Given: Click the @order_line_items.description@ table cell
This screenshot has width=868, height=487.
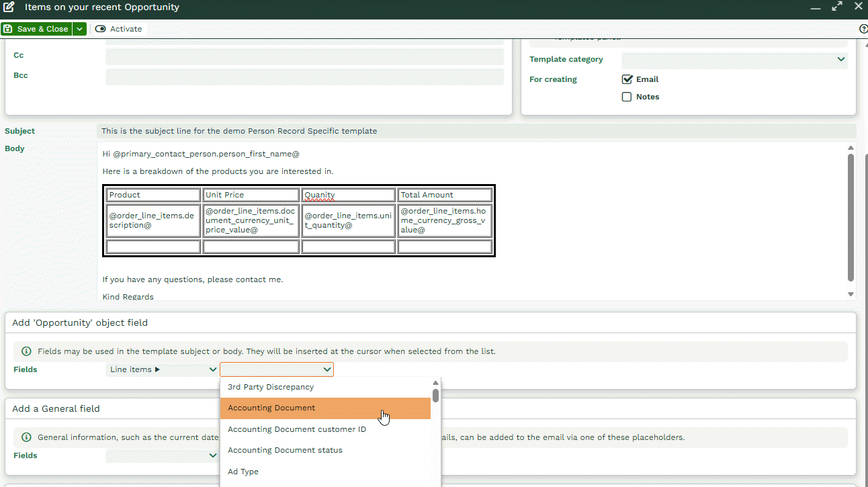Looking at the screenshot, I should coord(154,221).
